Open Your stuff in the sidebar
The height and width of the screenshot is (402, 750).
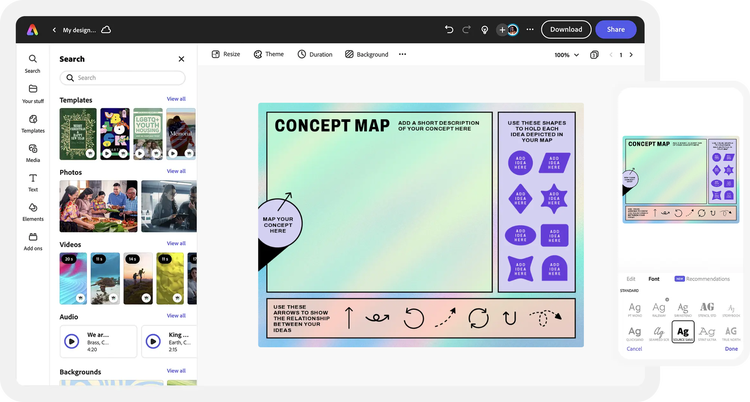pos(33,94)
